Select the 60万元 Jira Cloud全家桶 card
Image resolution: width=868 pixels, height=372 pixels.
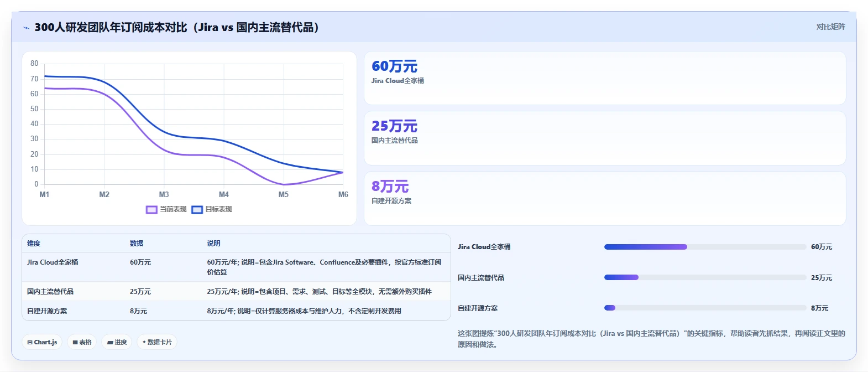[605, 78]
